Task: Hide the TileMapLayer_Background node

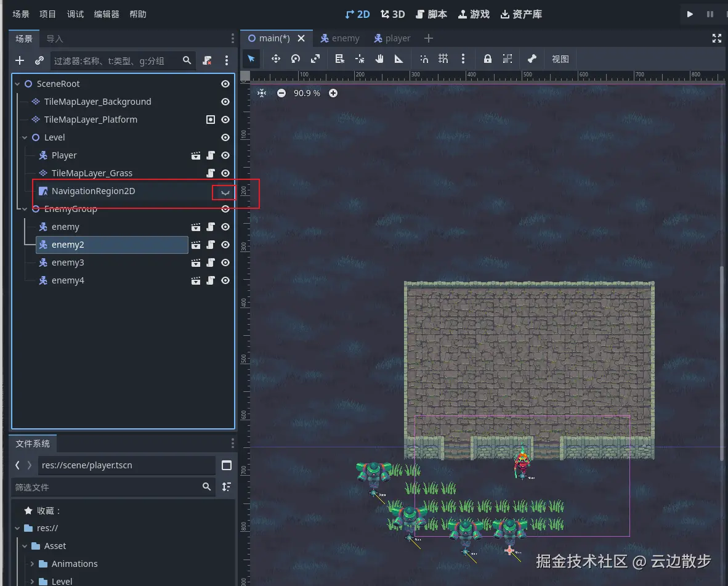Action: 225,102
